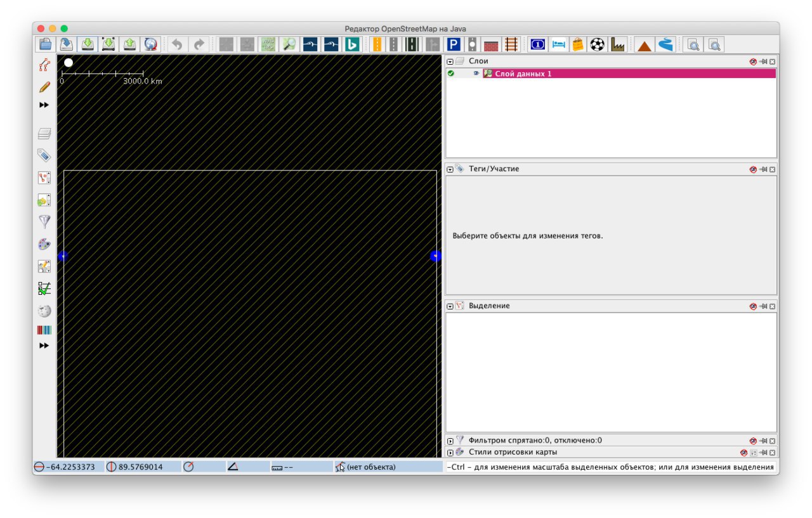Click the white zoom slider knob
The width and height of the screenshot is (812, 518).
coord(69,62)
